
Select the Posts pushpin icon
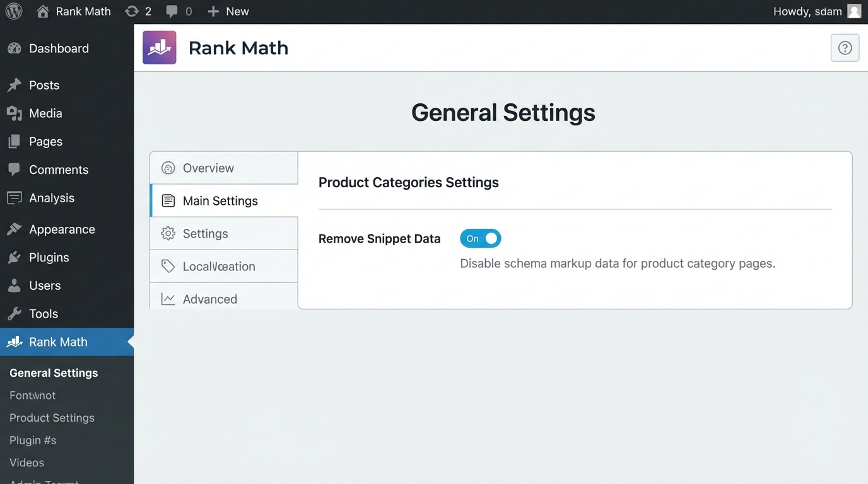click(14, 84)
